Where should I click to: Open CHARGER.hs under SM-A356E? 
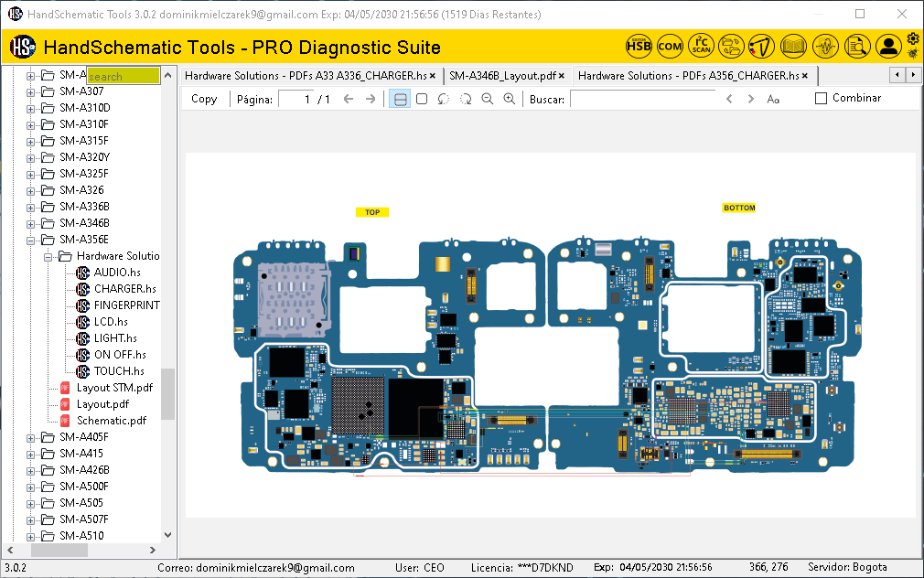[x=125, y=289]
